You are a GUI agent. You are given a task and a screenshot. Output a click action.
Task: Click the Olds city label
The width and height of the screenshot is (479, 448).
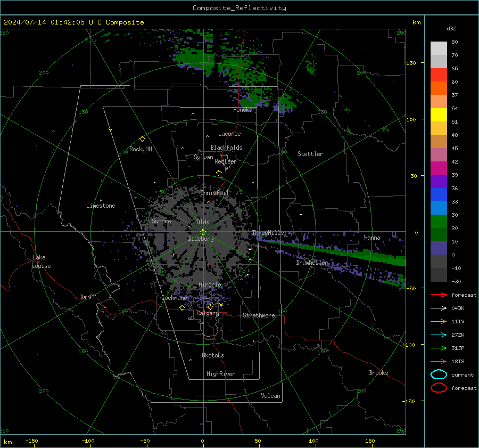tap(203, 222)
